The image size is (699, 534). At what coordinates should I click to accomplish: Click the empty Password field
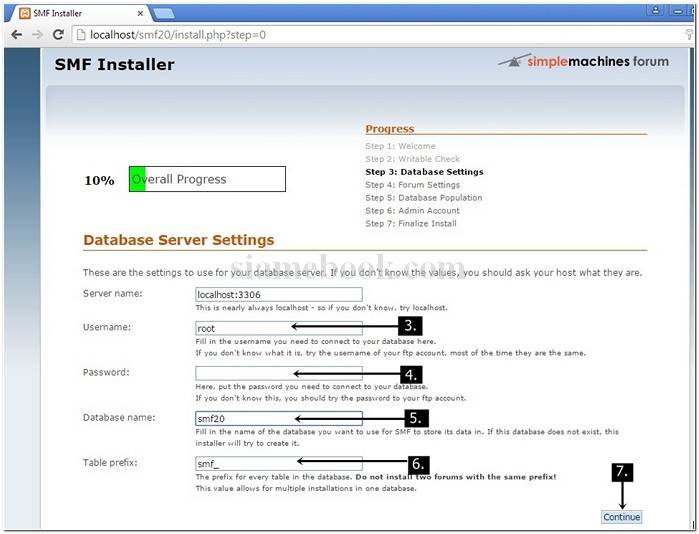pyautogui.click(x=279, y=373)
